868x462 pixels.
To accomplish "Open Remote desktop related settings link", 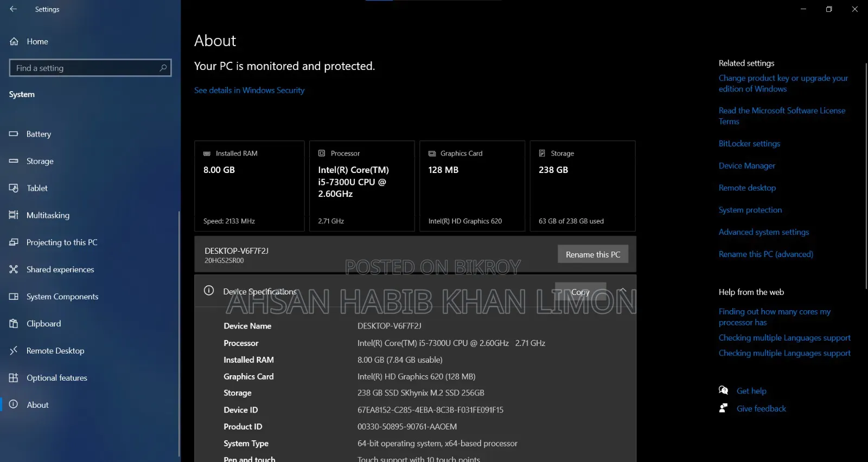I will 747,188.
